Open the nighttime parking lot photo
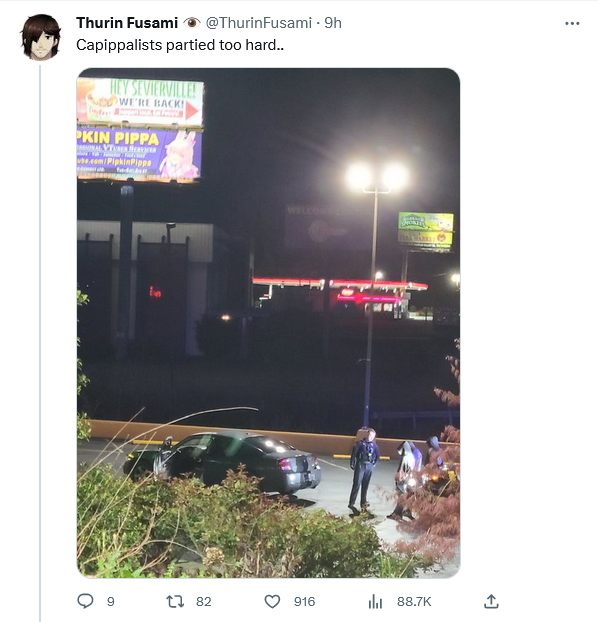 tap(268, 323)
